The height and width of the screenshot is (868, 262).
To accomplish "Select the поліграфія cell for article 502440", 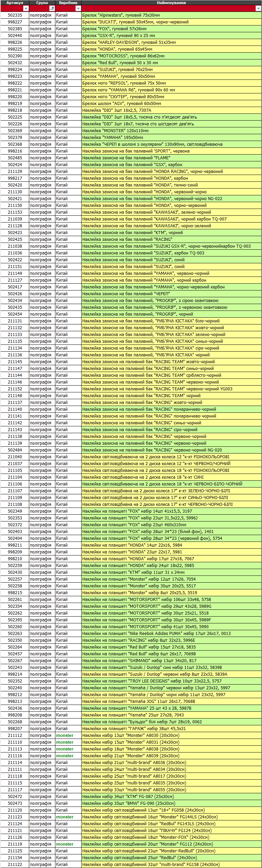I will pyautogui.click(x=42, y=36).
